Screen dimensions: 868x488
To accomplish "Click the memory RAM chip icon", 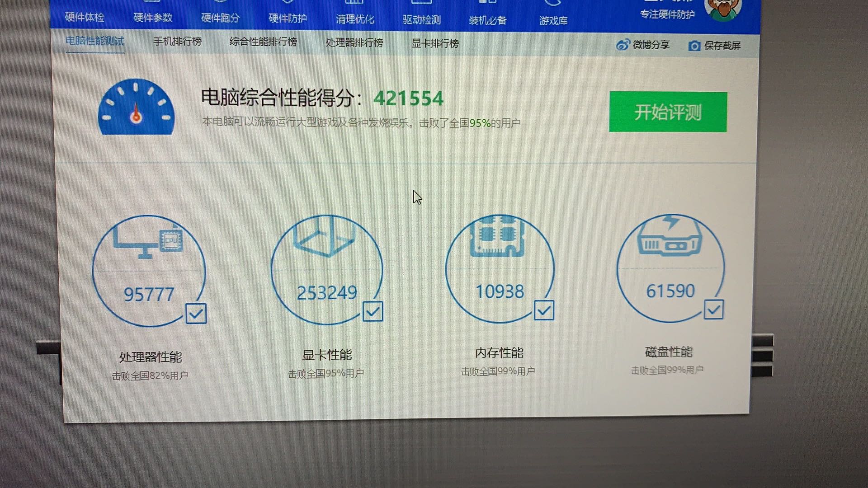I will pyautogui.click(x=497, y=236).
